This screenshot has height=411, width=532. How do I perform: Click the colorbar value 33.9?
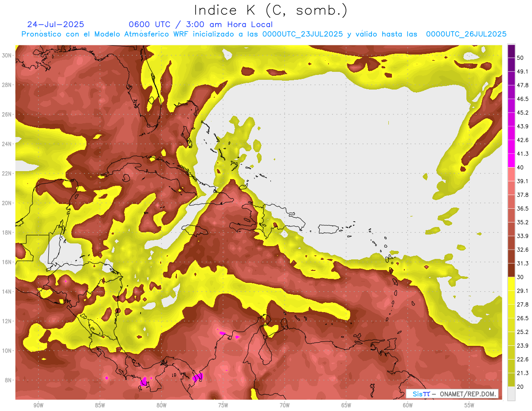coord(523,236)
